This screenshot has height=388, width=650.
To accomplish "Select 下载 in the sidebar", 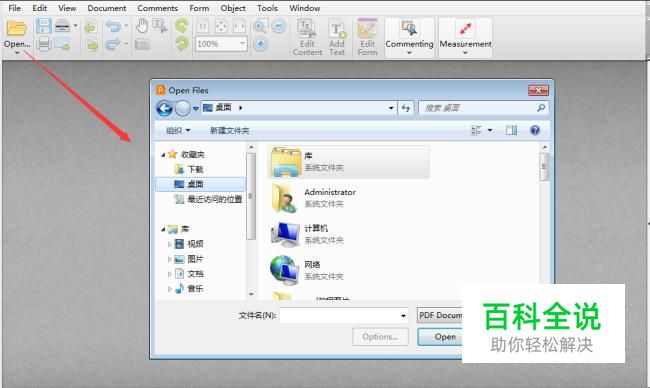I will 195,169.
